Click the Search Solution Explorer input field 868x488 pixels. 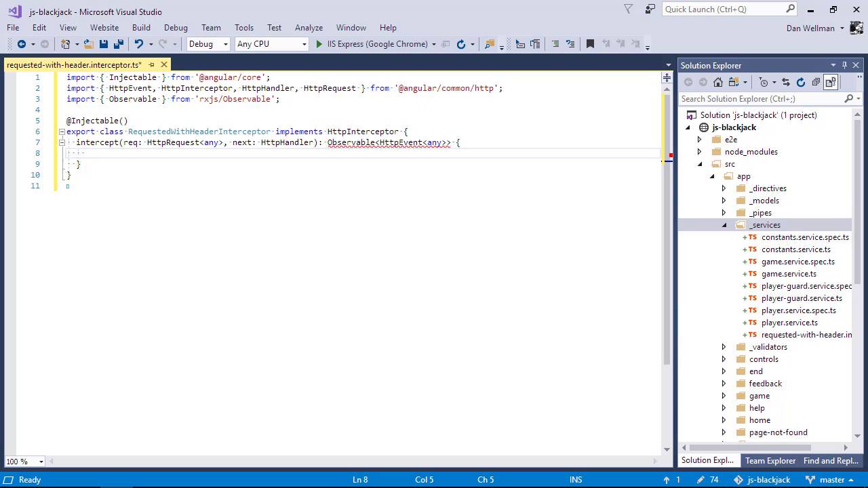tap(761, 98)
